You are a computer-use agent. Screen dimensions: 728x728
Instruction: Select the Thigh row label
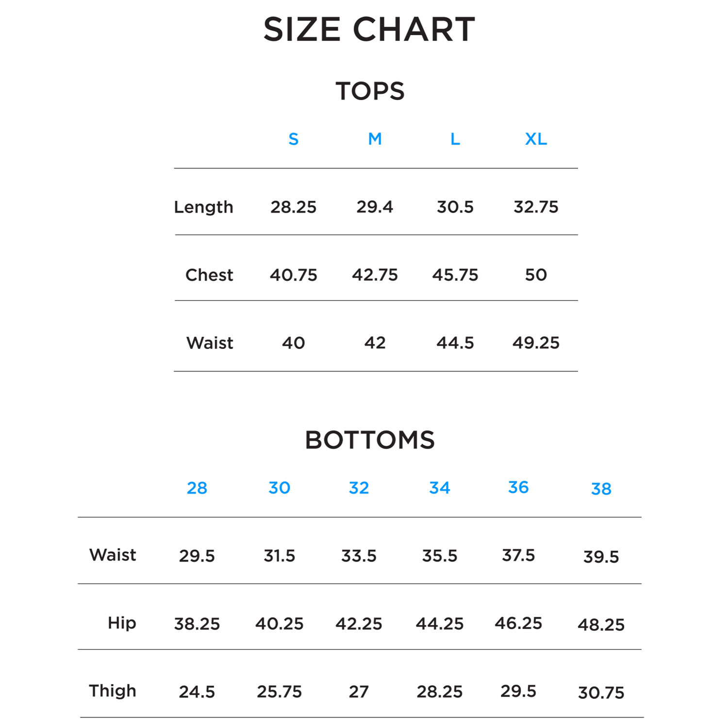[113, 691]
